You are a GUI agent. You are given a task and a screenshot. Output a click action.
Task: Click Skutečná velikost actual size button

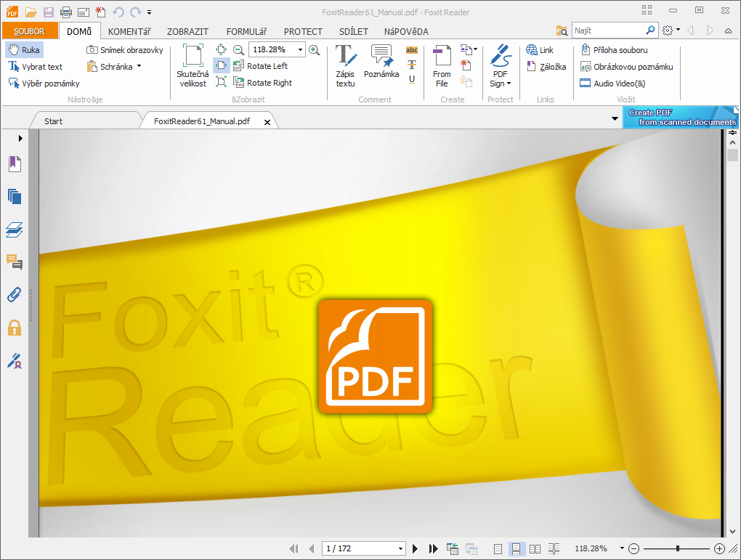tap(193, 66)
